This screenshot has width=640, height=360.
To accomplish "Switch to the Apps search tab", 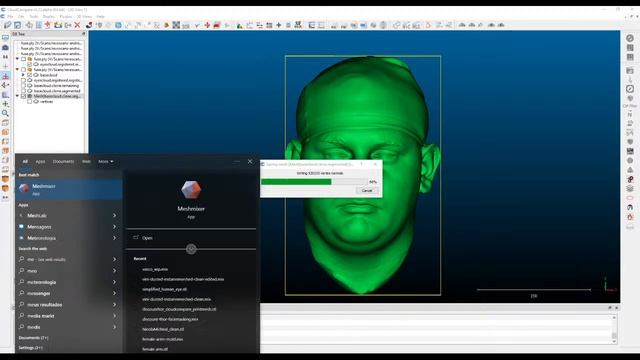I will point(40,162).
